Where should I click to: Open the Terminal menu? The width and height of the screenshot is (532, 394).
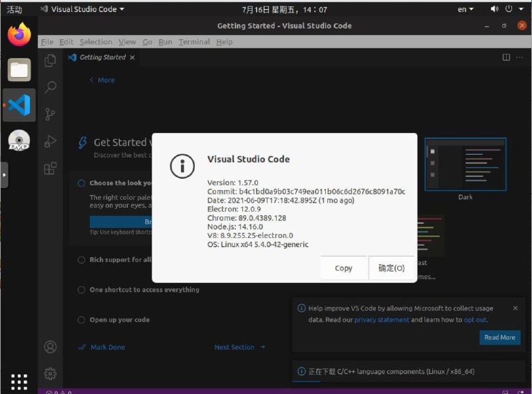click(194, 42)
